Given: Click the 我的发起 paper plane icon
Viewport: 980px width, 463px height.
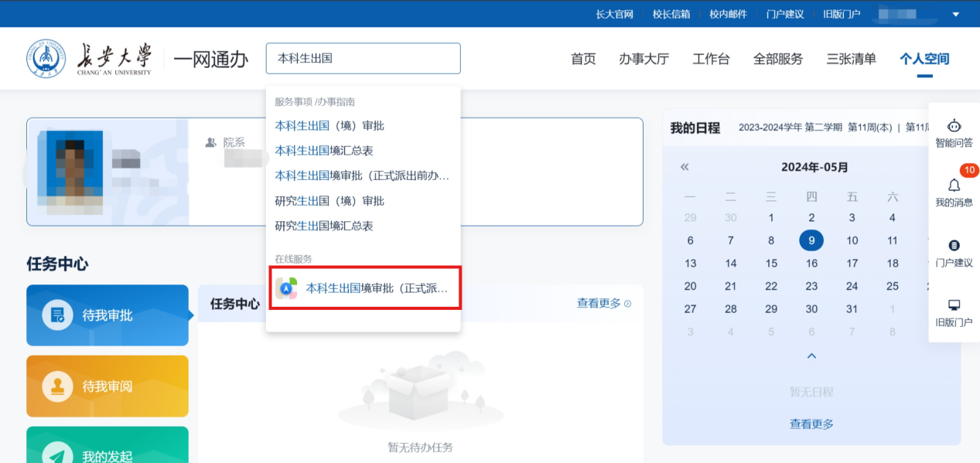Looking at the screenshot, I should tap(57, 454).
